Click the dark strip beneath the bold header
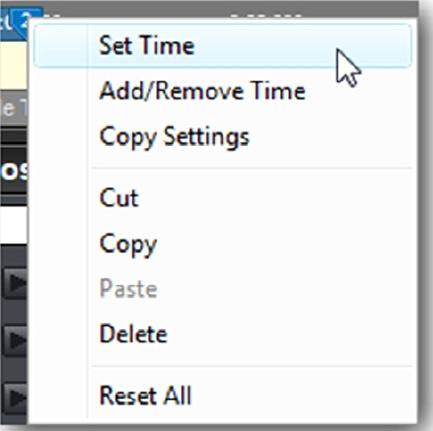This screenshot has width=433, height=431. [x=14, y=199]
